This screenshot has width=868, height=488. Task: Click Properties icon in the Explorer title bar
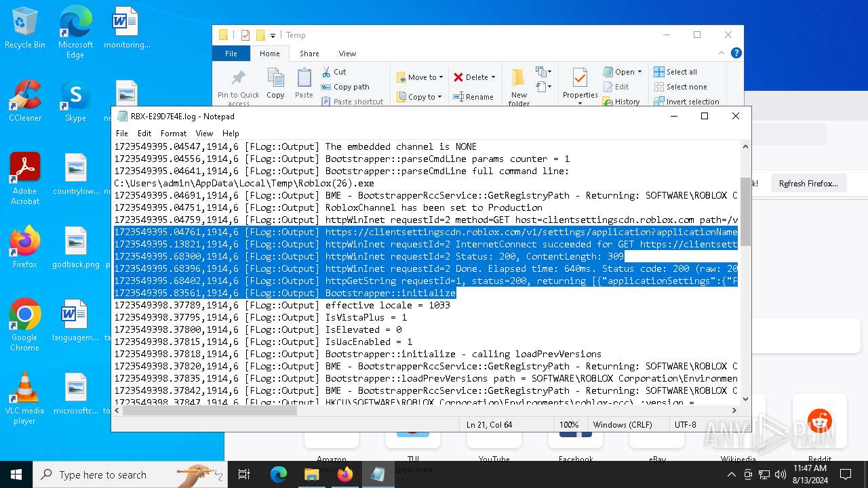245,35
